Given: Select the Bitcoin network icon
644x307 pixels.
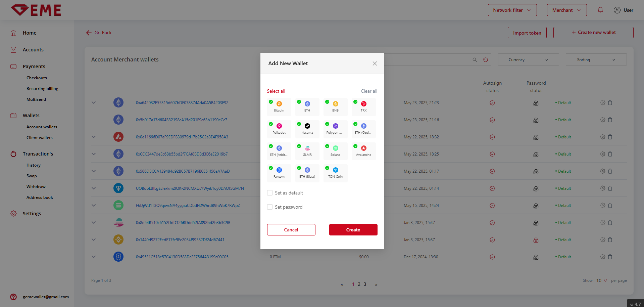Looking at the screenshot, I should 279,104.
